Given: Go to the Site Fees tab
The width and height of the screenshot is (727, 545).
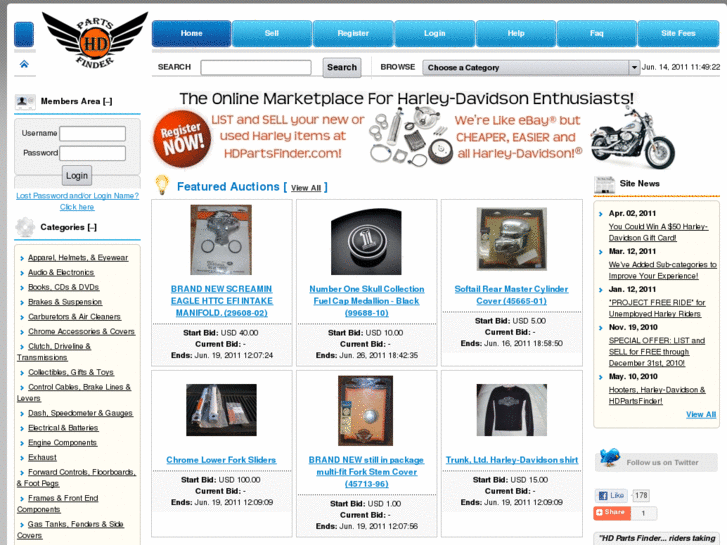Looking at the screenshot, I should 678,33.
